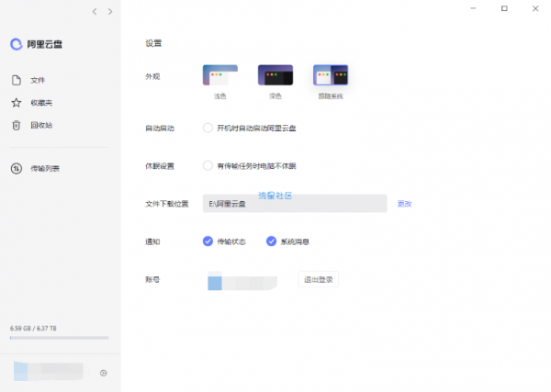This screenshot has width=551, height=392.
Task: Click the blurred account avatar in sidebar
Action: (x=21, y=371)
